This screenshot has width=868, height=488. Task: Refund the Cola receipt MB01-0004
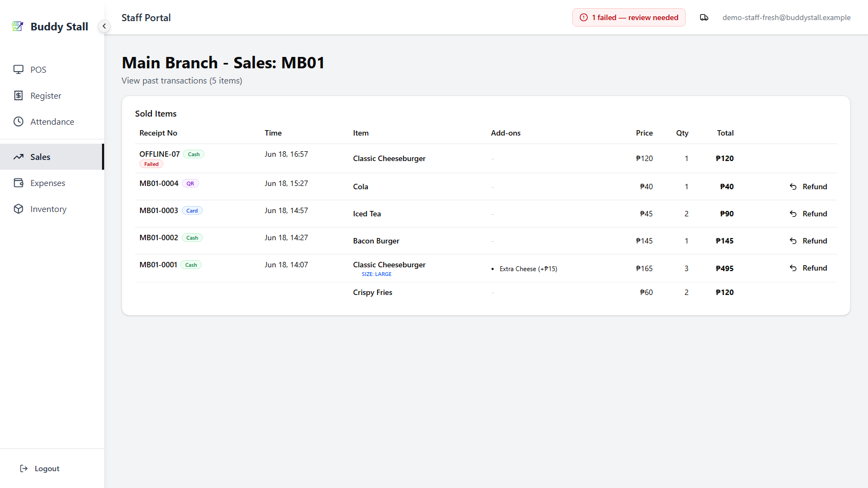808,187
